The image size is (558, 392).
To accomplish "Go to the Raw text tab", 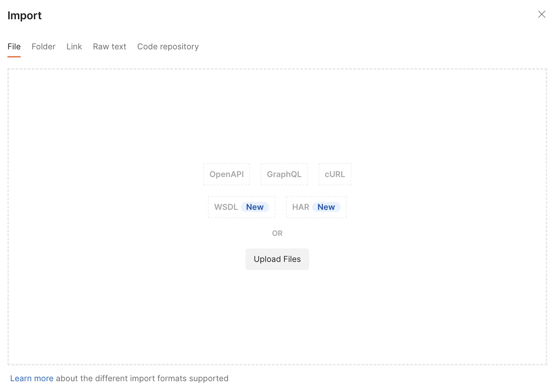I will 110,47.
